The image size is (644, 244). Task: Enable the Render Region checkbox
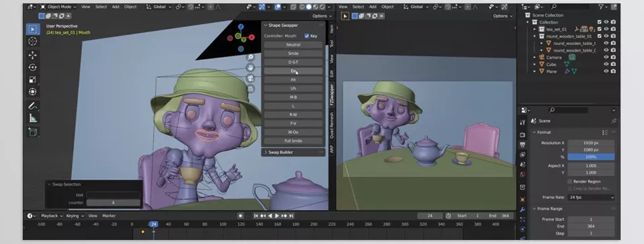570,181
